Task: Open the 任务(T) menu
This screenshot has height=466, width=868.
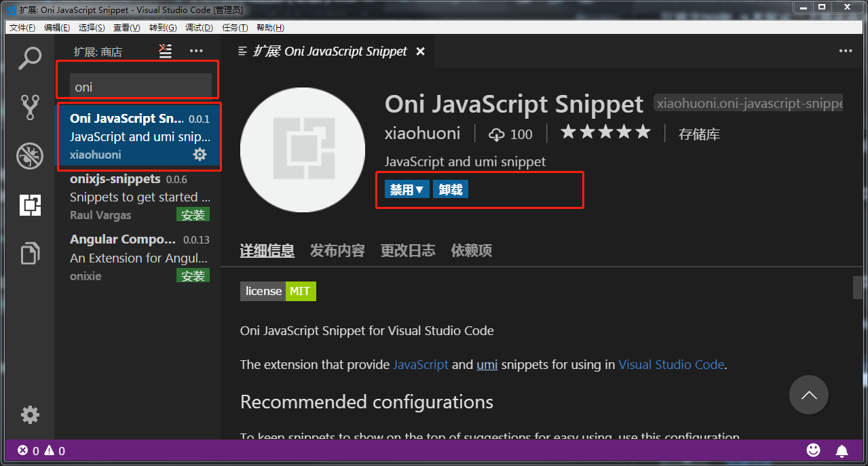Action: point(235,28)
